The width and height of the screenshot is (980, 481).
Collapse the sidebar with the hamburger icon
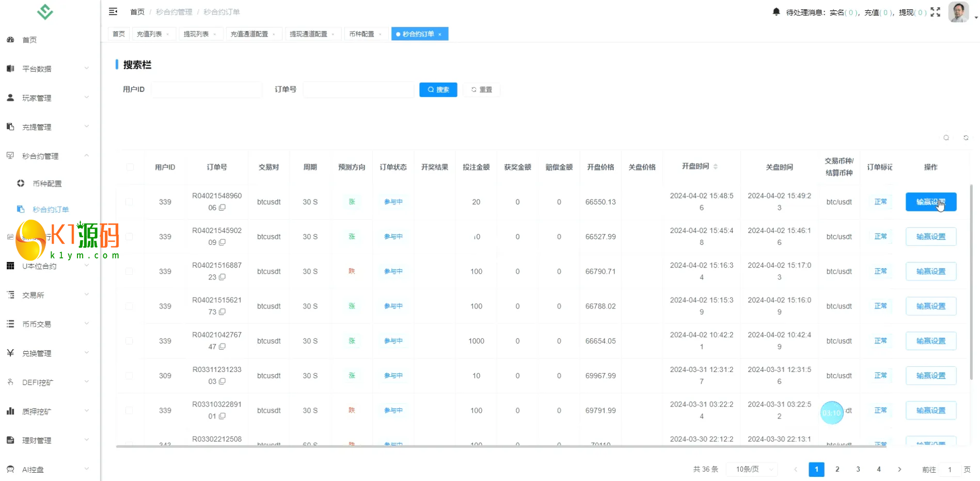pyautogui.click(x=113, y=11)
